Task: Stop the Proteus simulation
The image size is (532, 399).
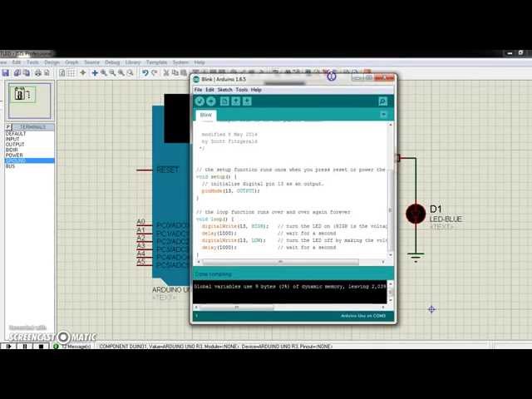Action: click(x=41, y=347)
